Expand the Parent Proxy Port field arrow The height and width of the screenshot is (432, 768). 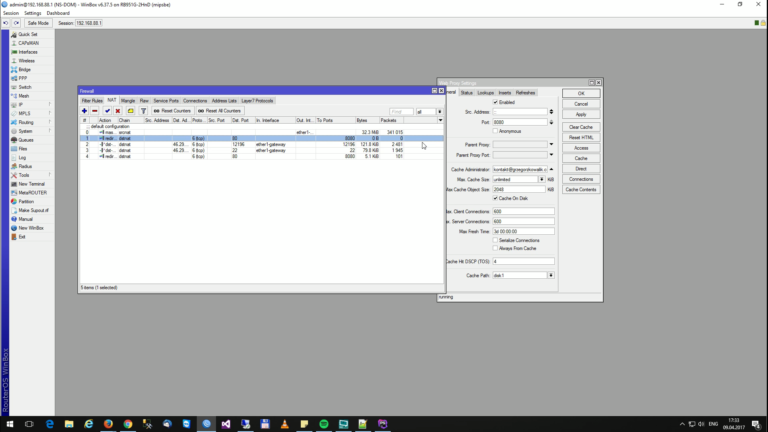pos(551,155)
